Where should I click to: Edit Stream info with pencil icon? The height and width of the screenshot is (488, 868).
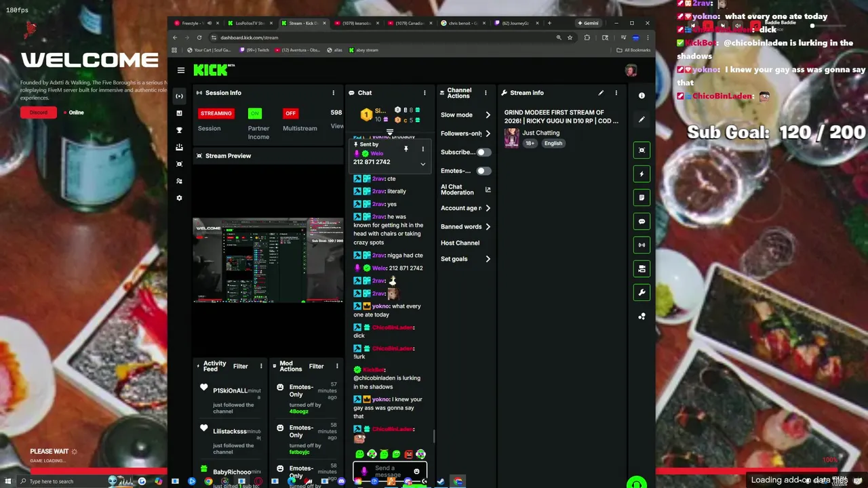601,93
